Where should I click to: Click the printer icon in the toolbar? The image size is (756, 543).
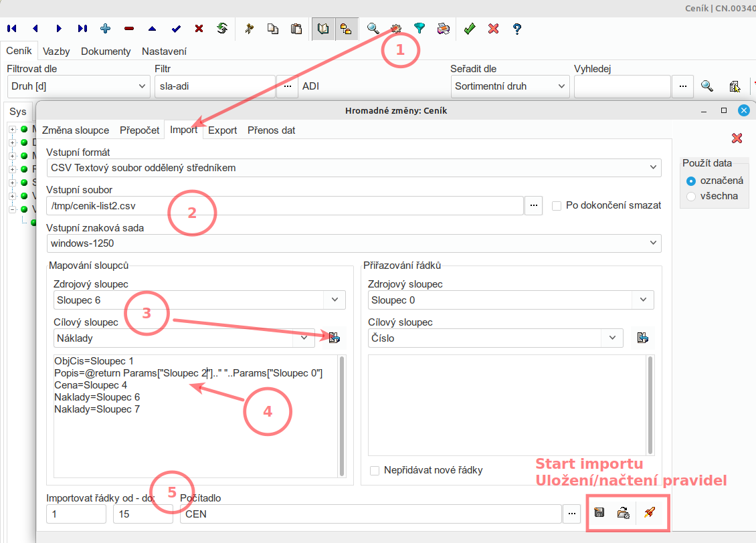coord(443,29)
